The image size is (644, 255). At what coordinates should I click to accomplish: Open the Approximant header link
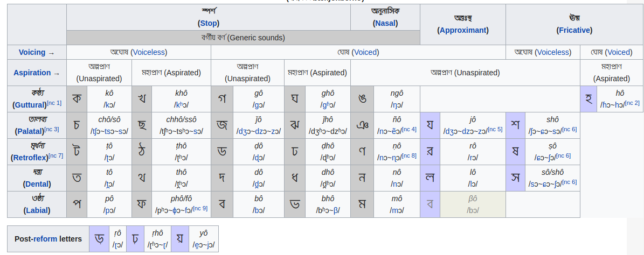463,30
